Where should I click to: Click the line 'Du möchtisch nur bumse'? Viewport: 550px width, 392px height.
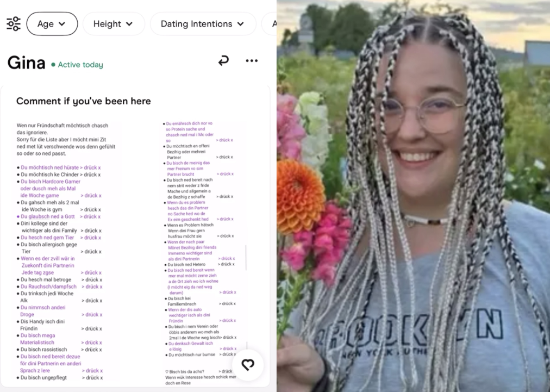192,355
